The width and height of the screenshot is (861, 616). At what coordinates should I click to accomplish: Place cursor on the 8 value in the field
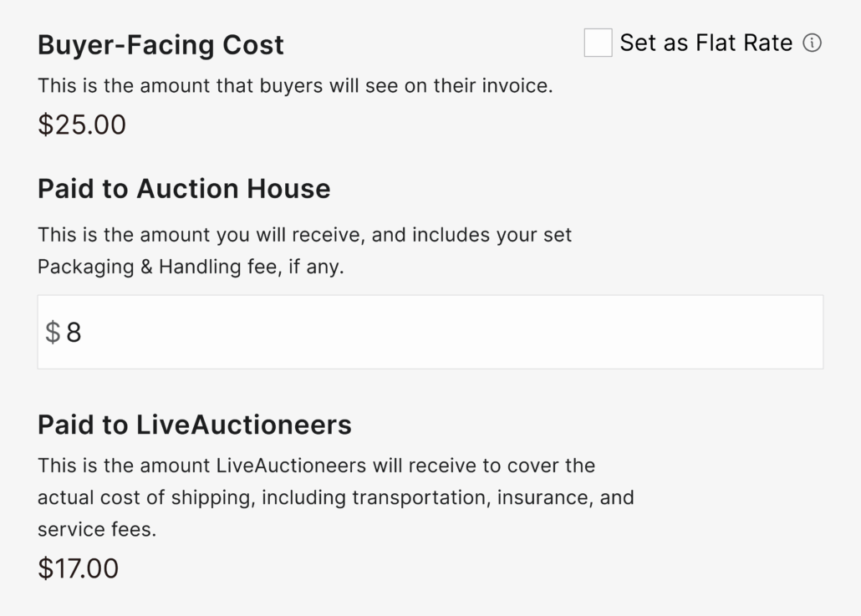(x=74, y=333)
